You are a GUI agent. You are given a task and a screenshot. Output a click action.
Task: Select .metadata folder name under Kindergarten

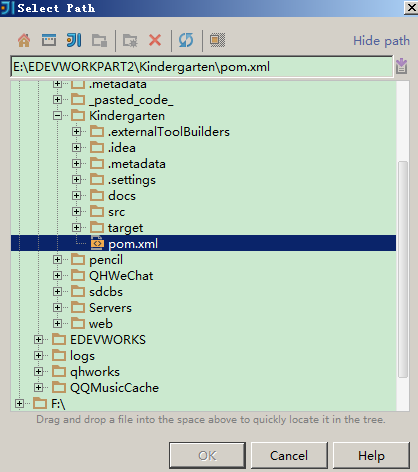[137, 164]
